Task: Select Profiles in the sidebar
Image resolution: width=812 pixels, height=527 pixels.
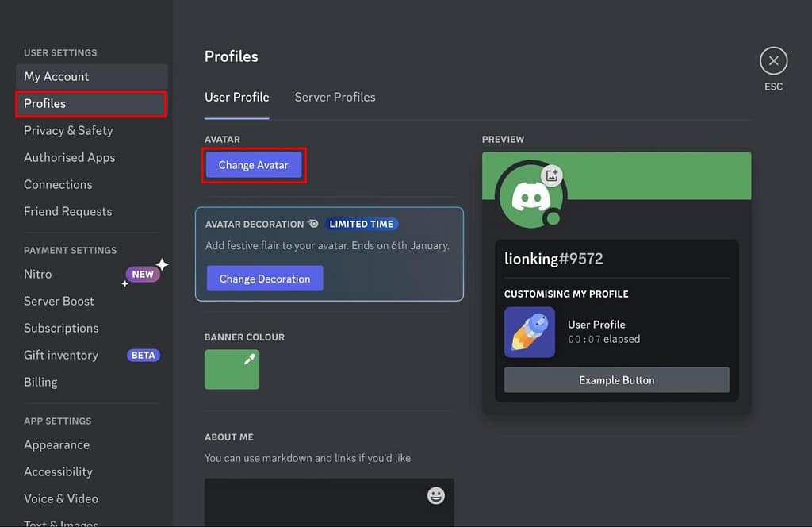Action: coord(92,104)
